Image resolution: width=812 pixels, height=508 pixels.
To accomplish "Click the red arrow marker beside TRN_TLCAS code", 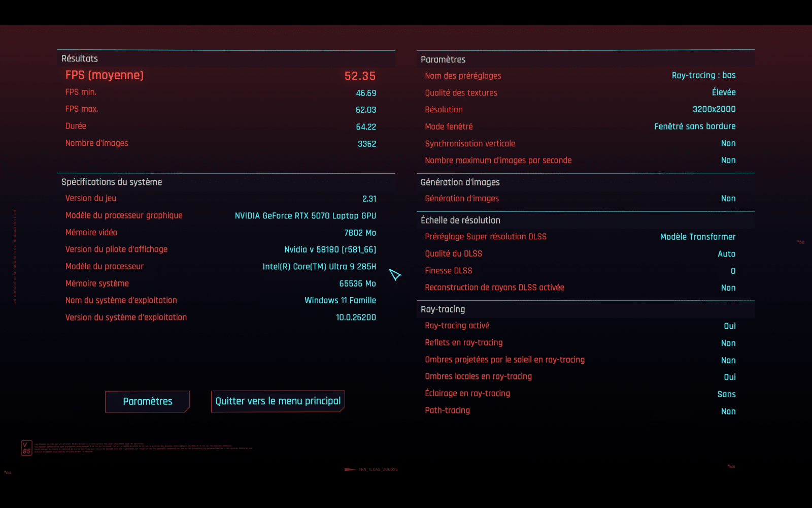I will point(350,469).
